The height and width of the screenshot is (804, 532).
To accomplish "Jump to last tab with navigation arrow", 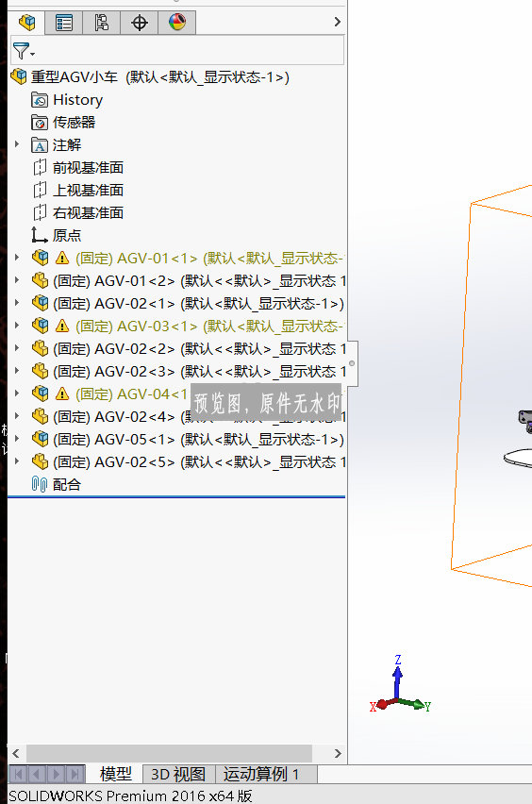I will click(75, 774).
